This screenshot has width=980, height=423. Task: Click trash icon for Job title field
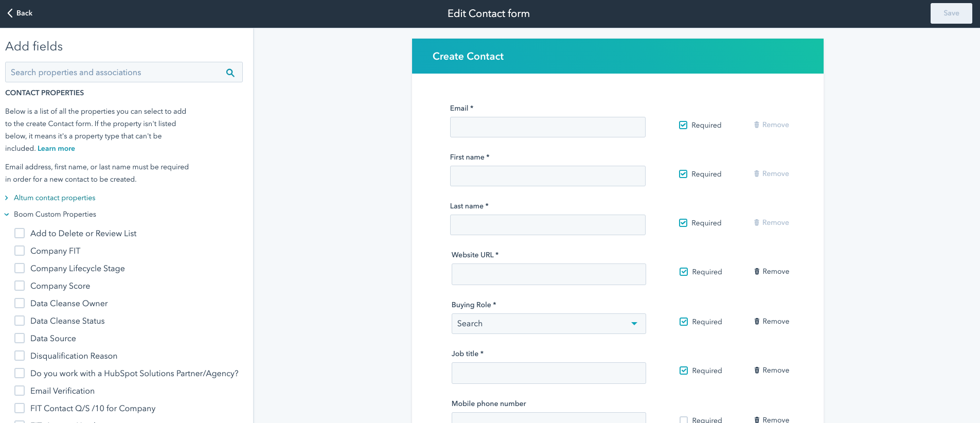click(x=757, y=370)
